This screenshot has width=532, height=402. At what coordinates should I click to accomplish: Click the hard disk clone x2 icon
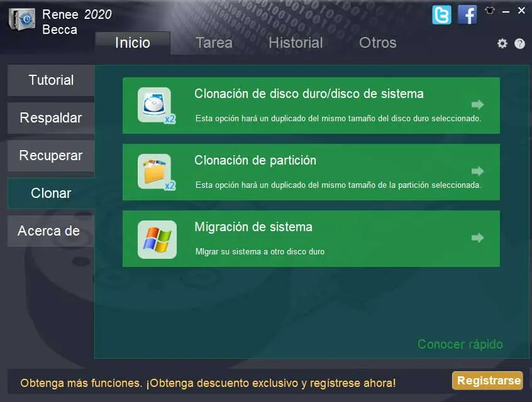pyautogui.click(x=157, y=106)
